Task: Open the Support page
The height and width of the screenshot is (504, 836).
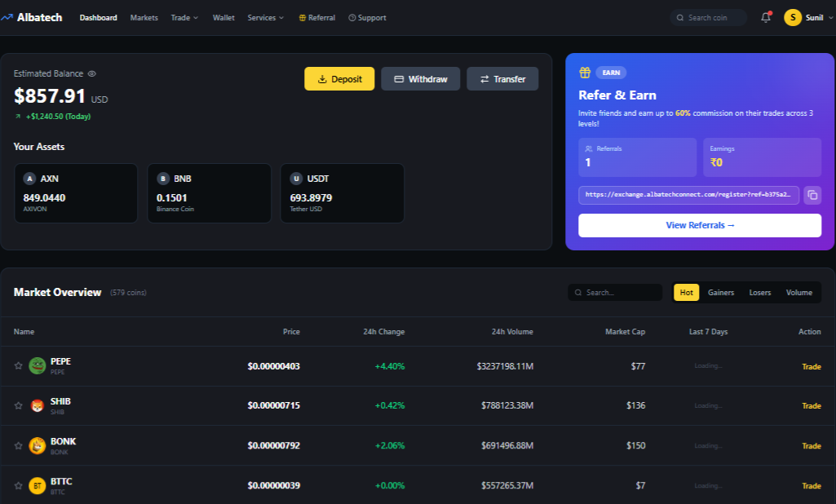Action: click(367, 18)
